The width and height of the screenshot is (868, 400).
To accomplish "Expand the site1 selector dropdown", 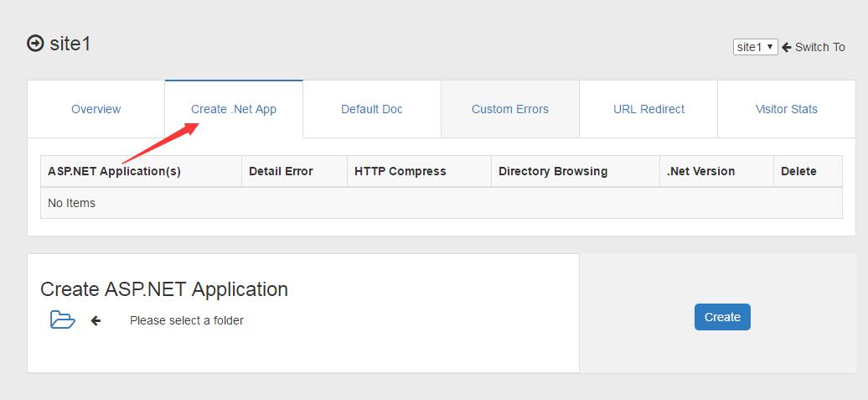I will (756, 47).
